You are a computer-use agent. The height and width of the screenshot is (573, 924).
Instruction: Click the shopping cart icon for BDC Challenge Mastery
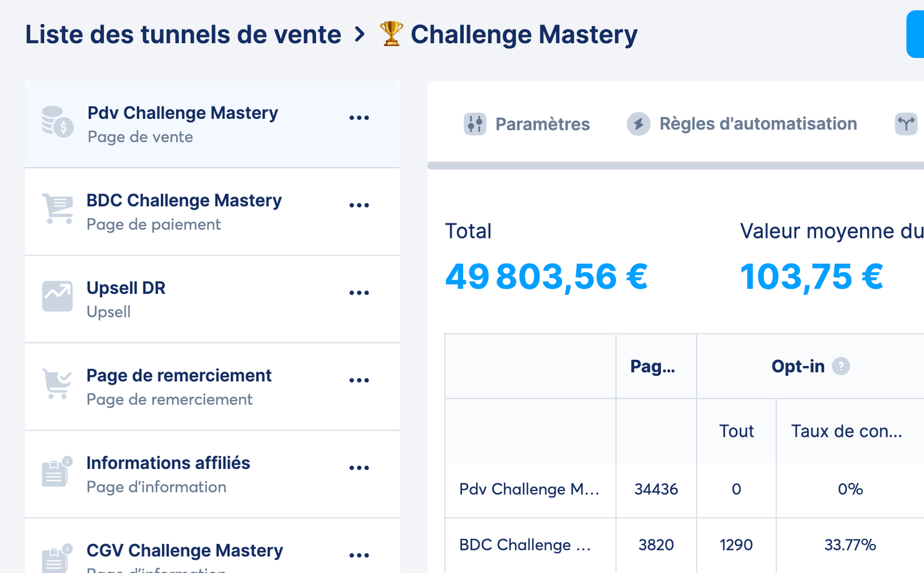58,209
